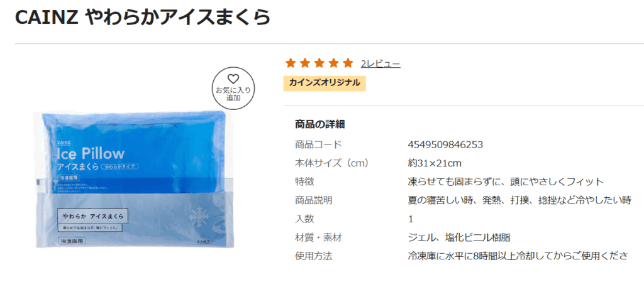Click the 使用方法 usage instructions text
Image resolution: width=644 pixels, height=287 pixels.
click(x=518, y=256)
